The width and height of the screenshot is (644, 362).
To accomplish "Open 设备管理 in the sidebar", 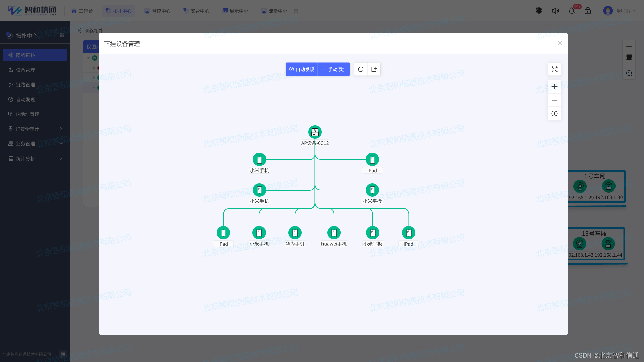I will click(25, 70).
